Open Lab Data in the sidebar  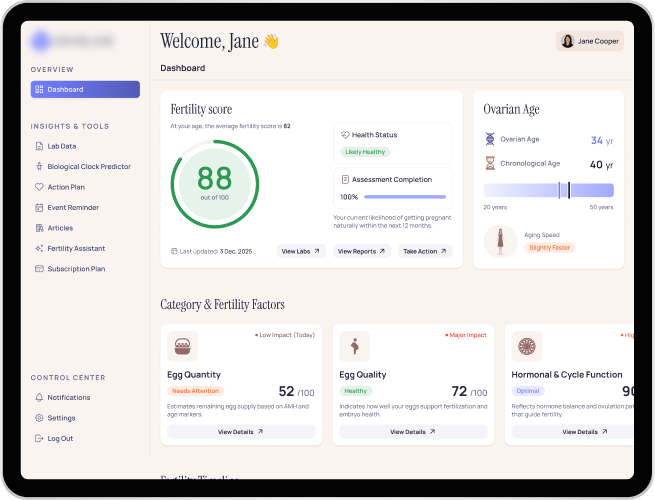pyautogui.click(x=61, y=146)
